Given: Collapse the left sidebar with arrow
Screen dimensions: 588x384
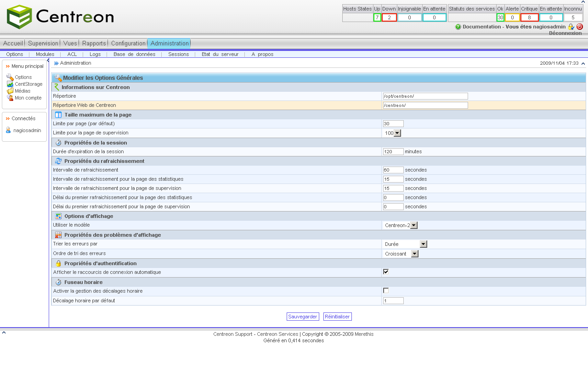Looking at the screenshot, I should pyautogui.click(x=48, y=61).
